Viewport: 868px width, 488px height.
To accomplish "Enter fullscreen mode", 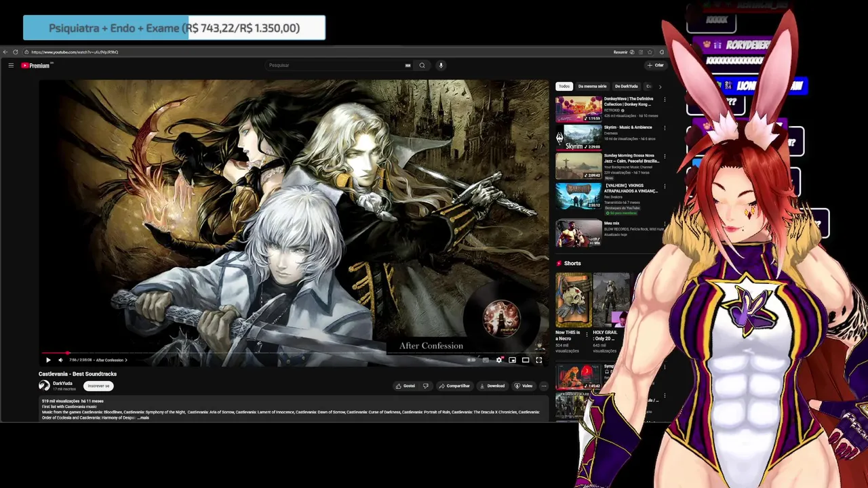I will 539,360.
